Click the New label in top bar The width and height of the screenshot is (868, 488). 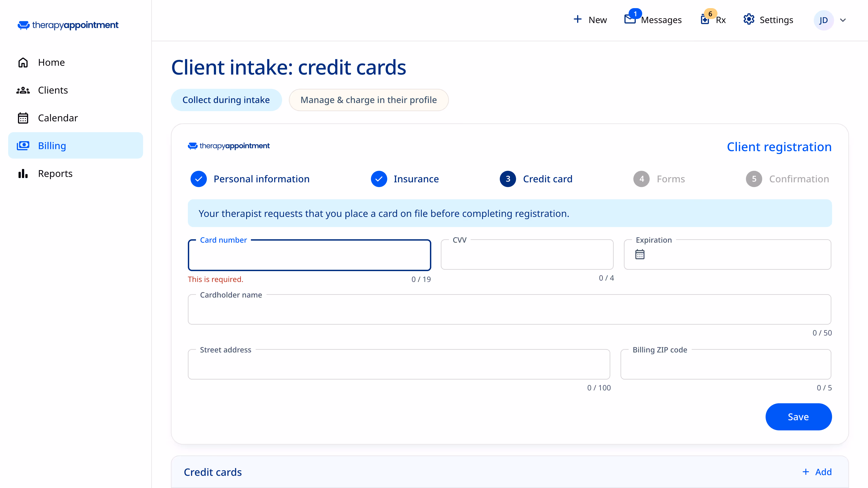tap(597, 20)
